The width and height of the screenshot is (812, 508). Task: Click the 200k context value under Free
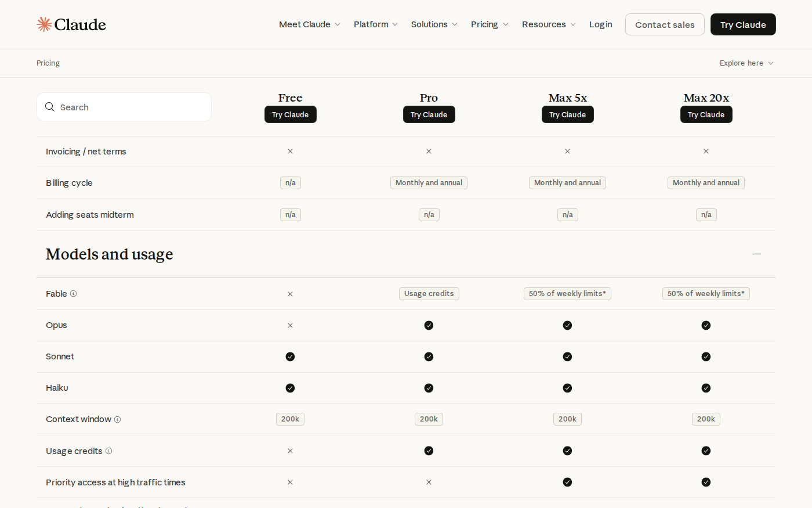(290, 419)
